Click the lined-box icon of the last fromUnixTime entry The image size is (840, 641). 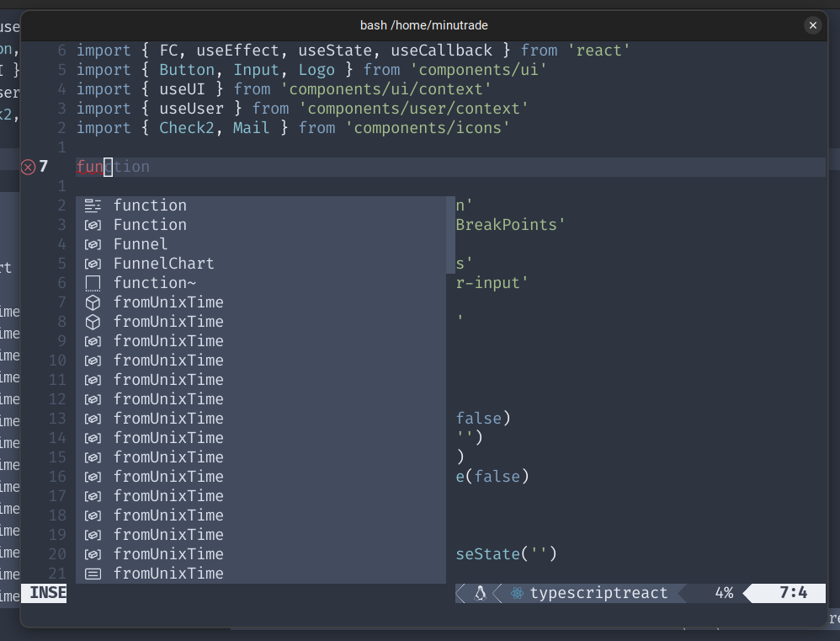click(x=93, y=574)
